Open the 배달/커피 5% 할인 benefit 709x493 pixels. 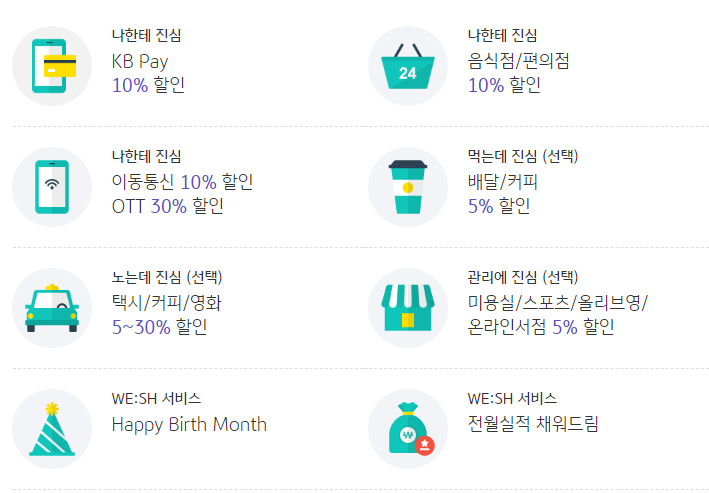[502, 194]
